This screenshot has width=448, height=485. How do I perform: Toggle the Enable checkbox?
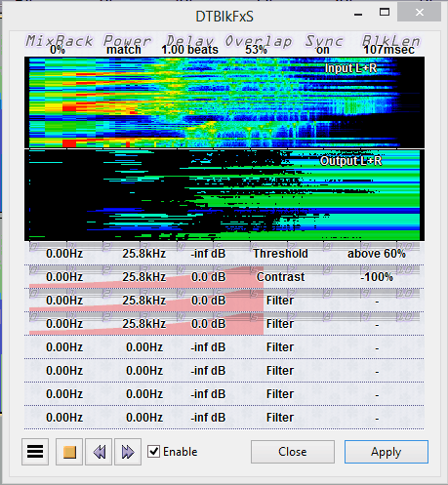[153, 452]
